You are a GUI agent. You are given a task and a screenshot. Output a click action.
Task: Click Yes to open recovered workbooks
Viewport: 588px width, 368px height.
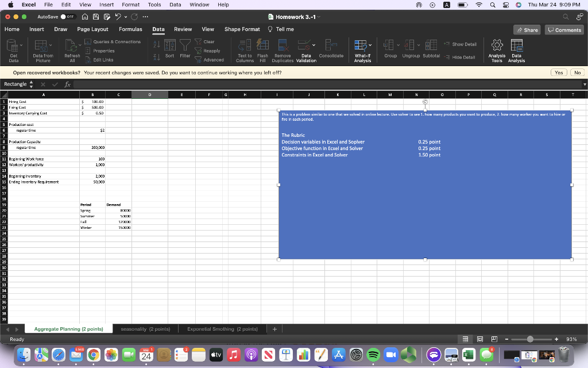click(559, 72)
